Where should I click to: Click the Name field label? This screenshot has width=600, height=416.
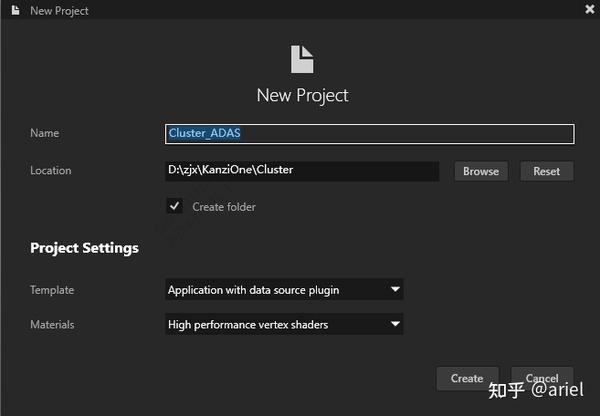45,133
